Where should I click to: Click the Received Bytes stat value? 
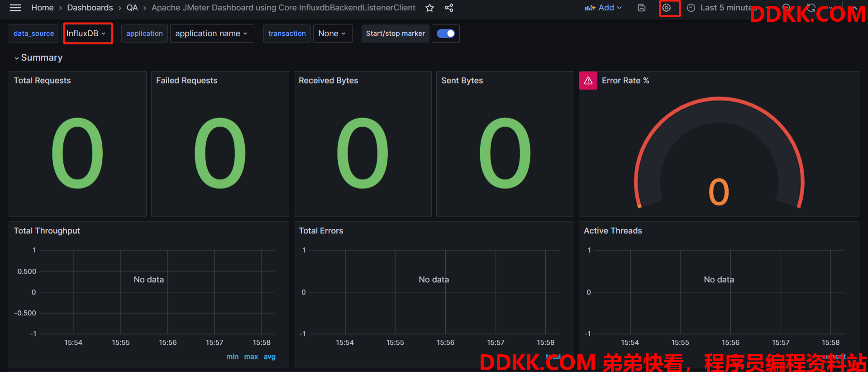[362, 153]
